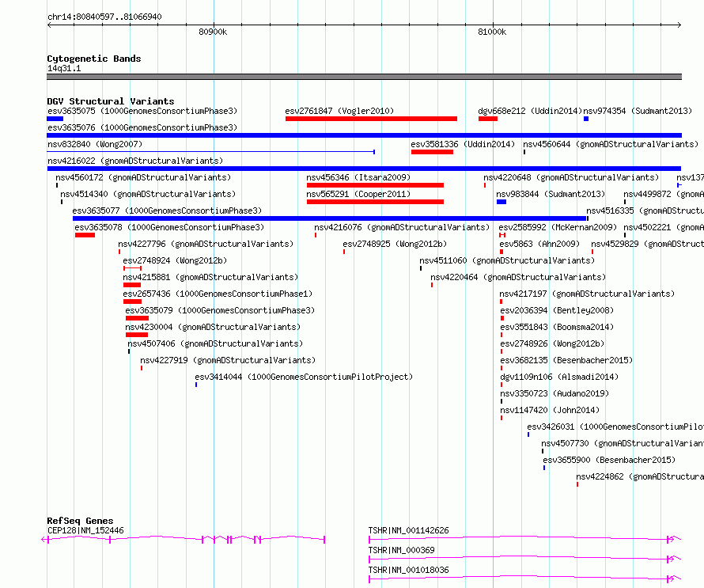Viewport: 704px width, 588px height.
Task: Open nsv4220648 gnomAD variant label
Action: click(571, 177)
